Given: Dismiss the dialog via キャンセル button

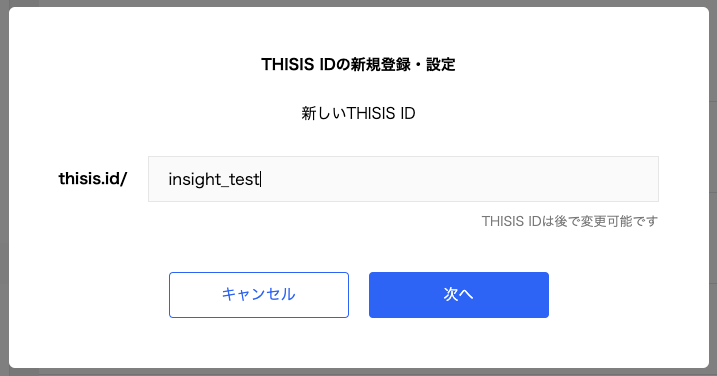Looking at the screenshot, I should point(259,295).
